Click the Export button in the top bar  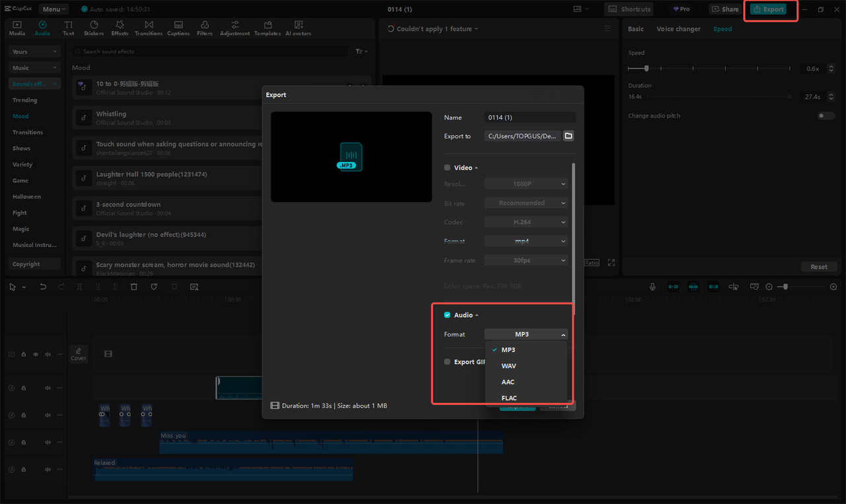click(770, 9)
